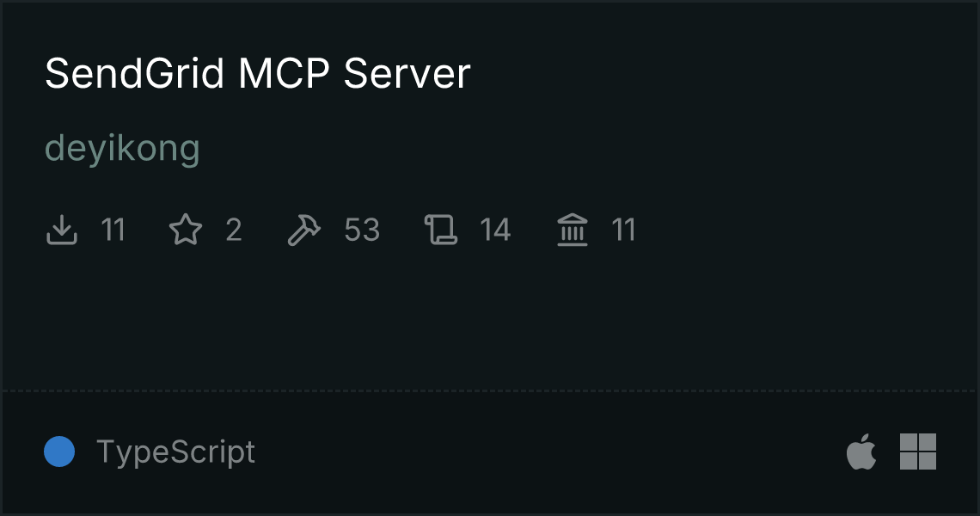The image size is (980, 516).
Task: Click the scroll prompts icon
Action: (x=441, y=230)
